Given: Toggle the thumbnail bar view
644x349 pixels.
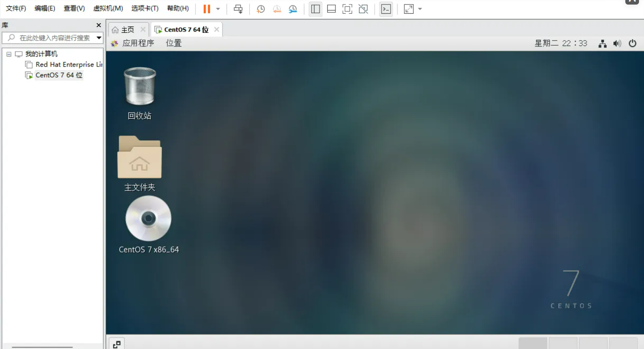Looking at the screenshot, I should click(331, 9).
